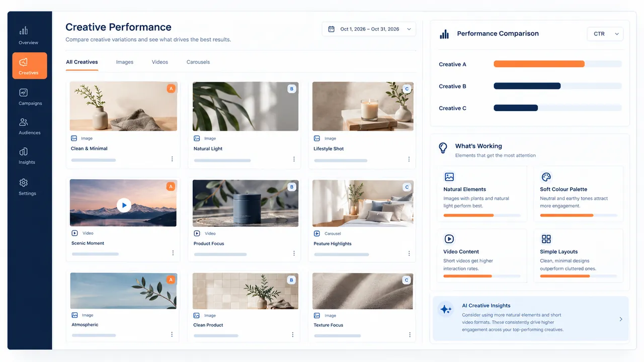Click the Video Content play-circle icon
This screenshot has width=644, height=362.
tap(449, 239)
